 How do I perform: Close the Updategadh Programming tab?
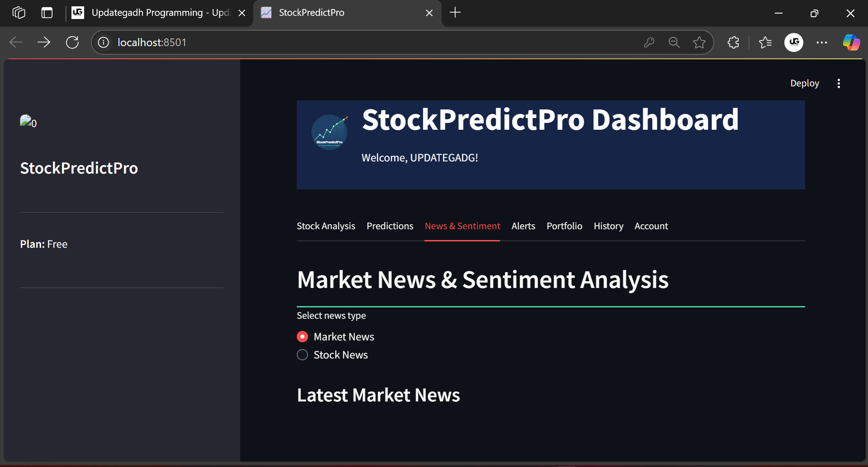pos(242,13)
